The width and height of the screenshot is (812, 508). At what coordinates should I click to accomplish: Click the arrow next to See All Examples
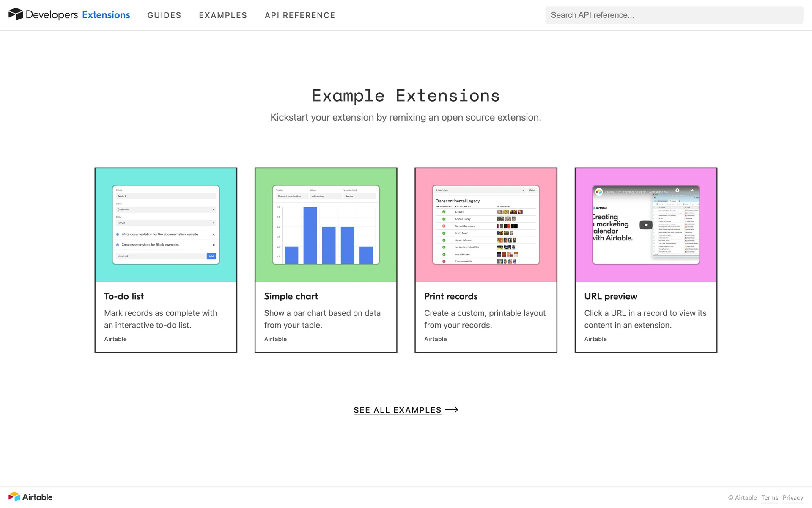[x=452, y=409]
